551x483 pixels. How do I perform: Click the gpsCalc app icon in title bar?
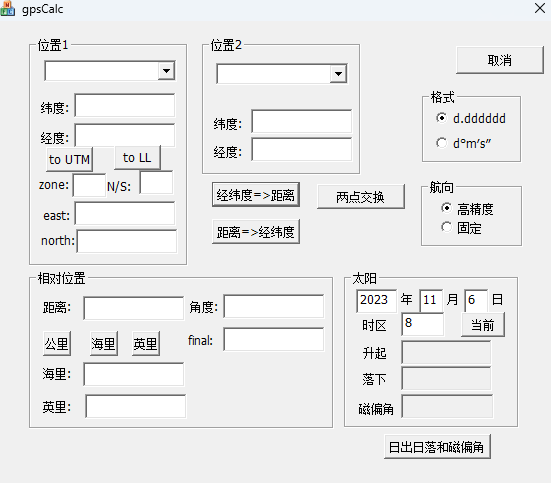coord(7,8)
